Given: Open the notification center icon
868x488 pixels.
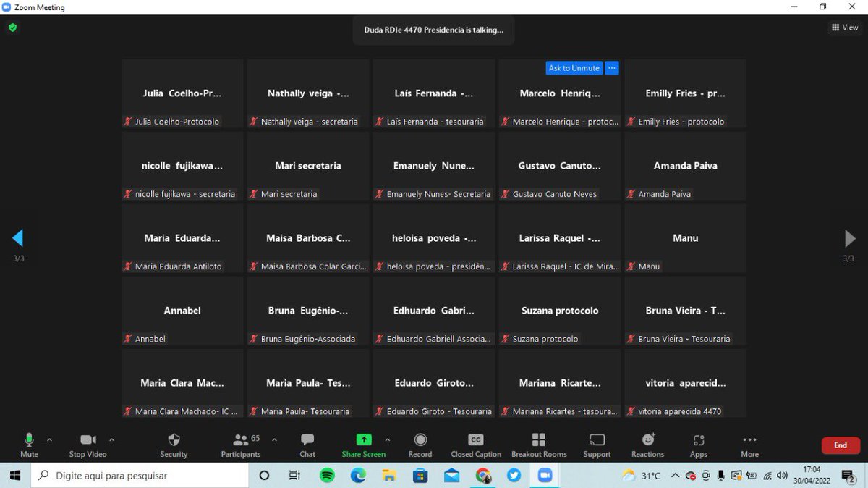Looking at the screenshot, I should (x=847, y=476).
